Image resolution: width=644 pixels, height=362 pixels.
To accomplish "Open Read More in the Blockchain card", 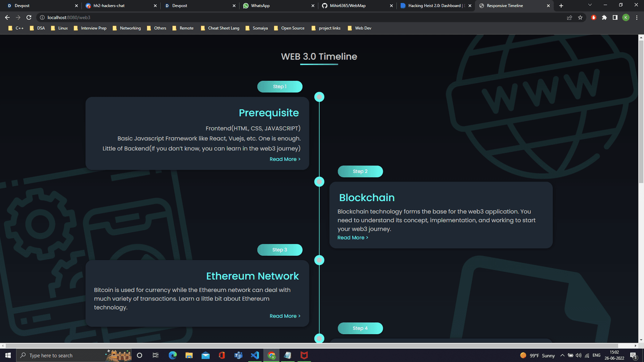I will [353, 238].
